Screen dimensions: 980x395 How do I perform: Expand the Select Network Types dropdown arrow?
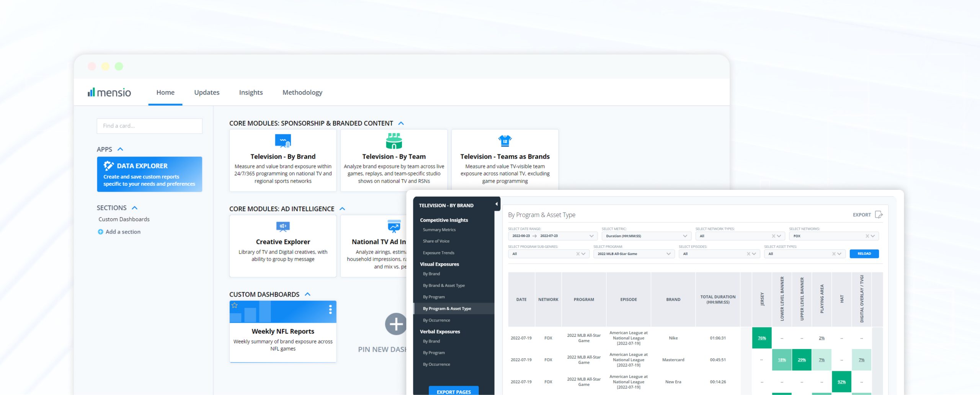779,236
